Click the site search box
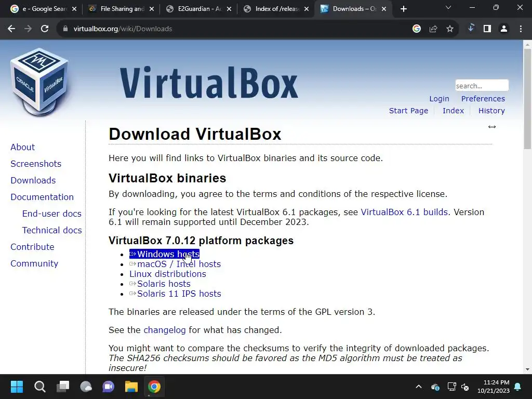Screen dimensions: 532x399 click(482, 86)
